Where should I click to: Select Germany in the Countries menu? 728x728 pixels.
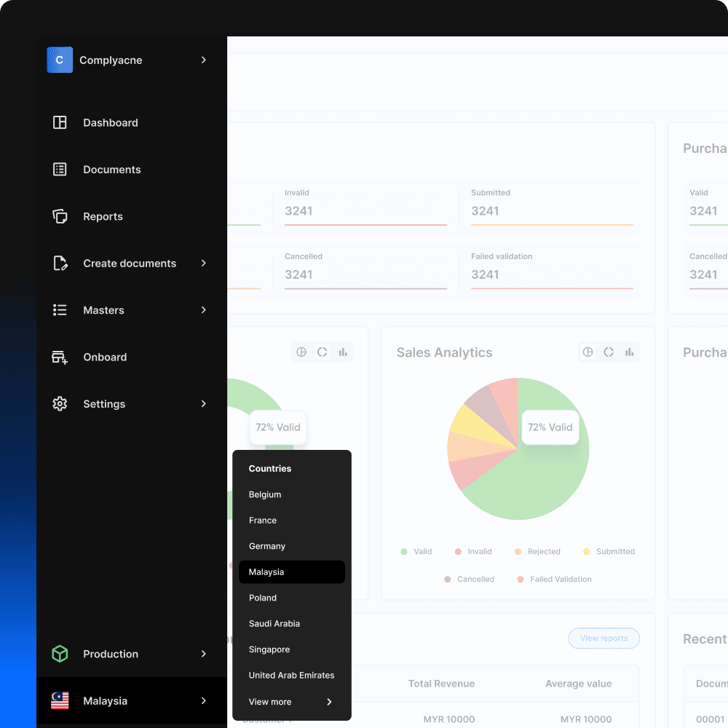point(266,546)
